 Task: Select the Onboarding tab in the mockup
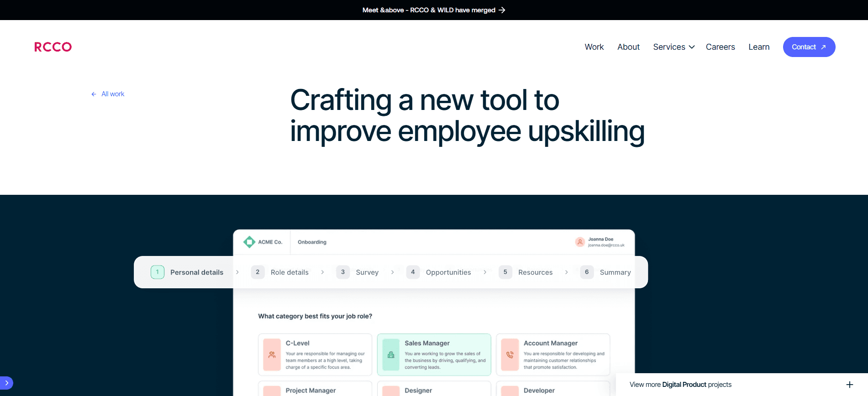tap(312, 242)
